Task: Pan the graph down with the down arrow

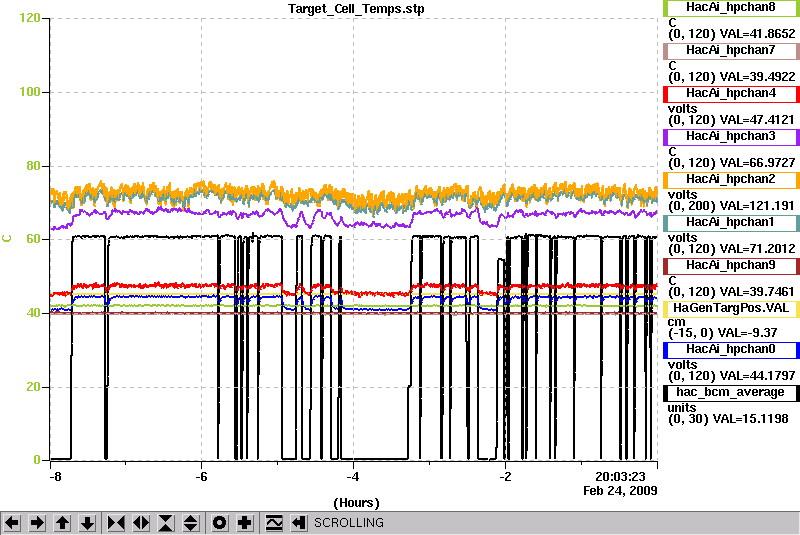Action: point(88,523)
